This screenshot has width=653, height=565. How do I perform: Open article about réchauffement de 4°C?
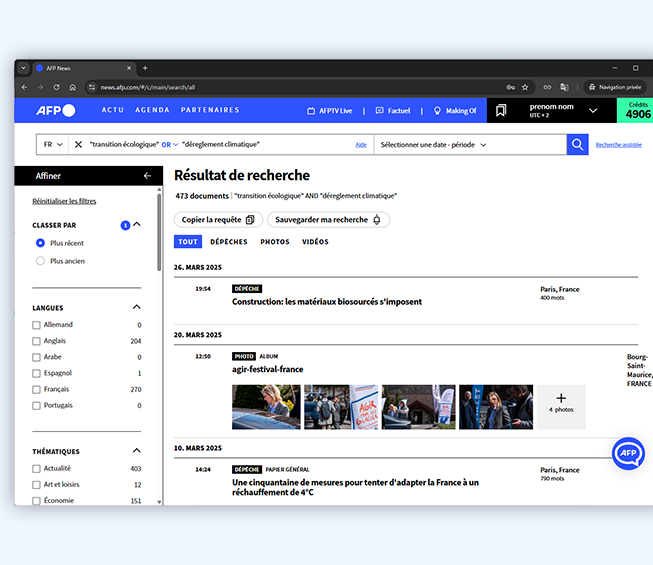pos(355,488)
